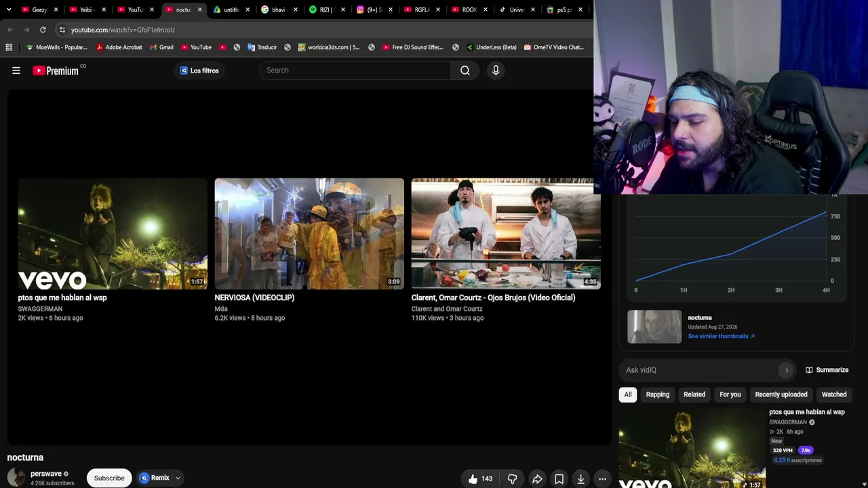
Task: Open sidebar video thumbnail ptos que me hablan
Action: pos(692,448)
